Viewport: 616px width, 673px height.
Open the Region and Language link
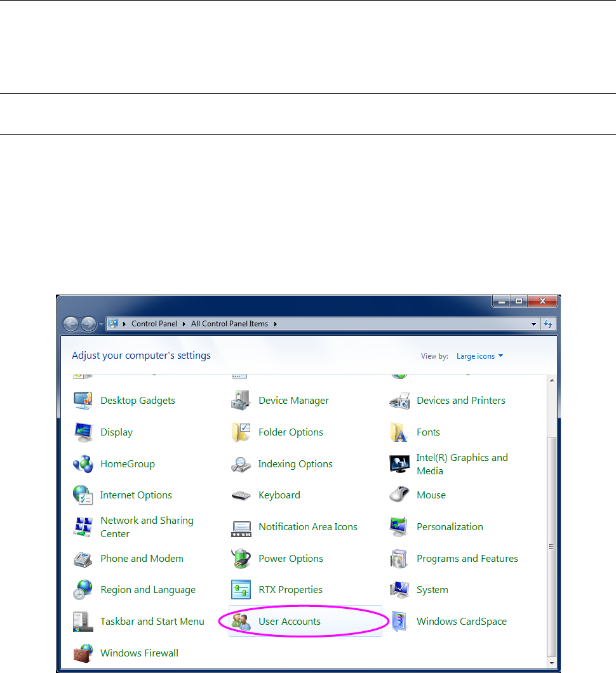click(x=148, y=590)
